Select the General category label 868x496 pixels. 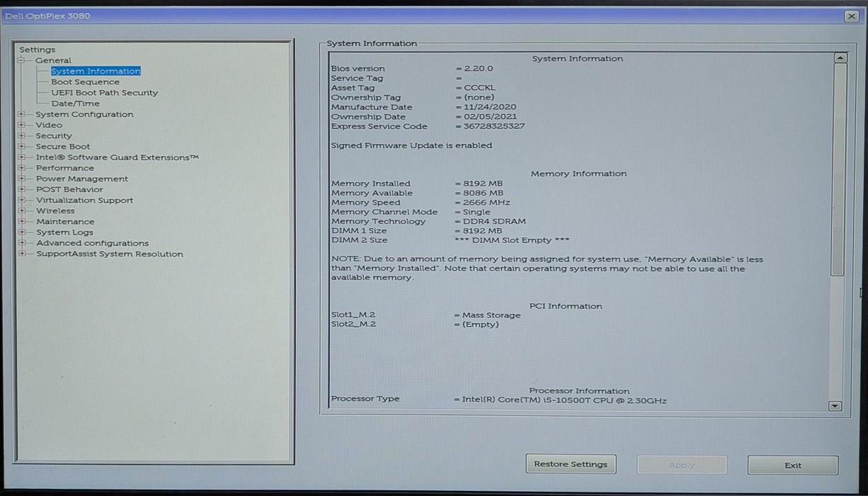tap(54, 60)
